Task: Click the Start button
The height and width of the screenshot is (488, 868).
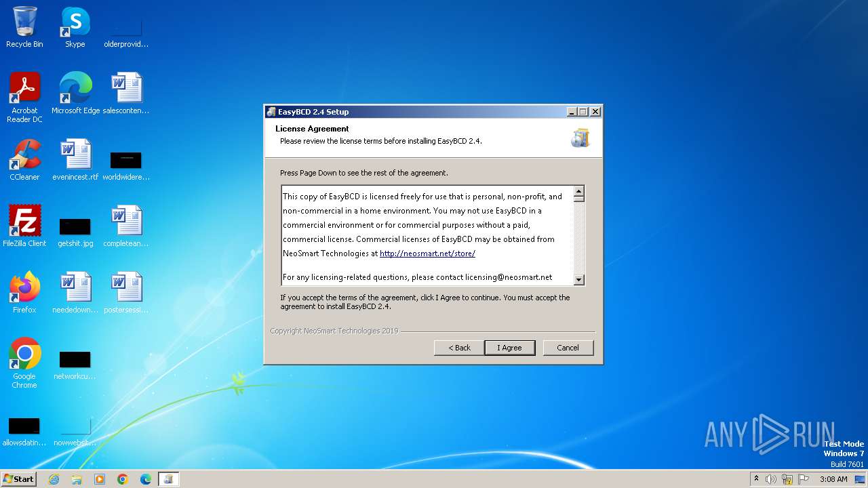Action: tap(19, 479)
